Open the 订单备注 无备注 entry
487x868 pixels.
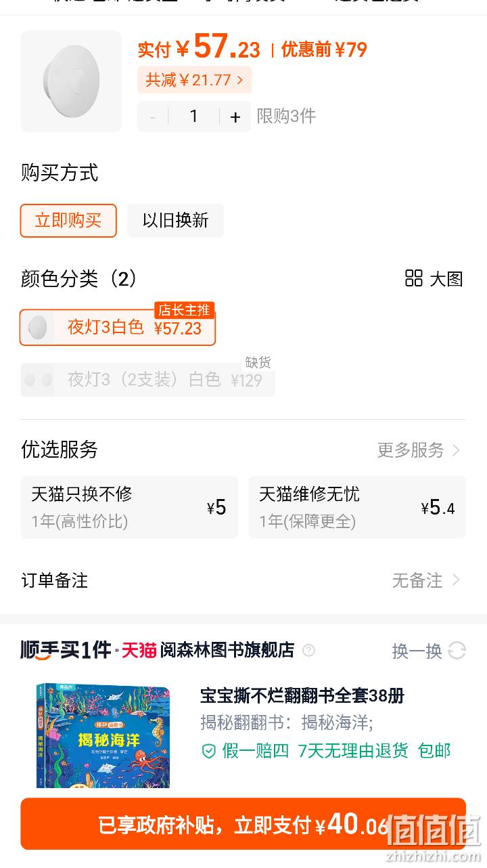point(243,580)
